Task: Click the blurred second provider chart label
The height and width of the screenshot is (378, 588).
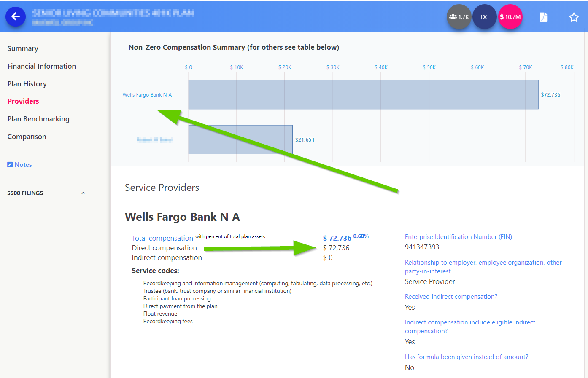Action: pyautogui.click(x=155, y=139)
